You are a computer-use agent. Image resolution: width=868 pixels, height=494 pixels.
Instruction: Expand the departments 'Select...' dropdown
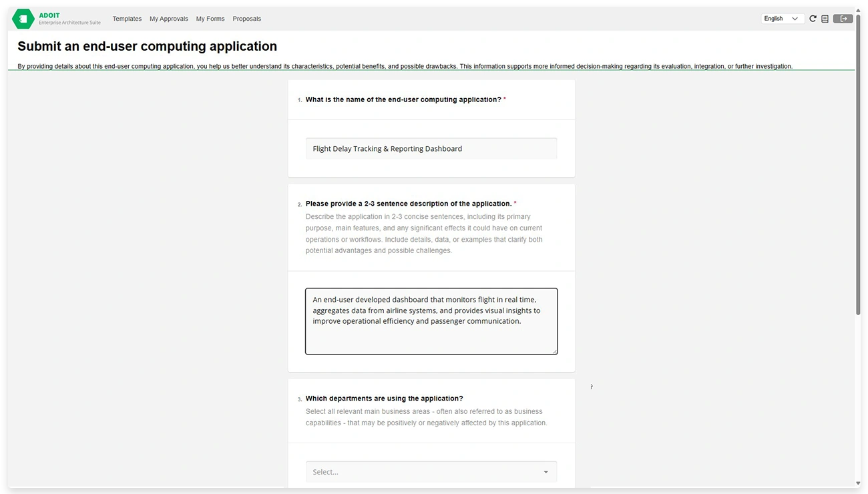pyautogui.click(x=431, y=471)
